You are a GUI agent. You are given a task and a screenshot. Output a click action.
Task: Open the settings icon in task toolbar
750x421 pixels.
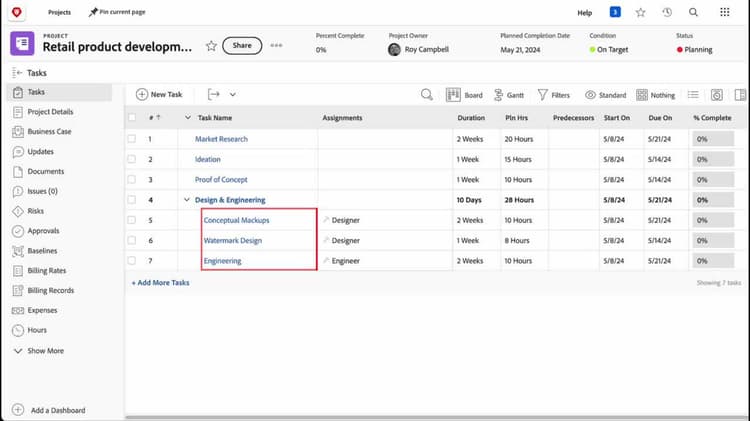click(x=717, y=95)
